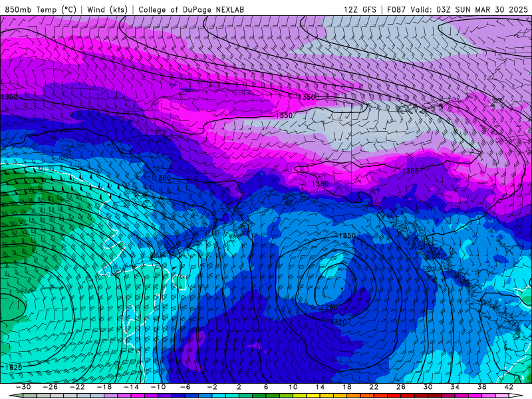Click the 34 color scale label
Screen dimensions: 532x399
point(455,387)
